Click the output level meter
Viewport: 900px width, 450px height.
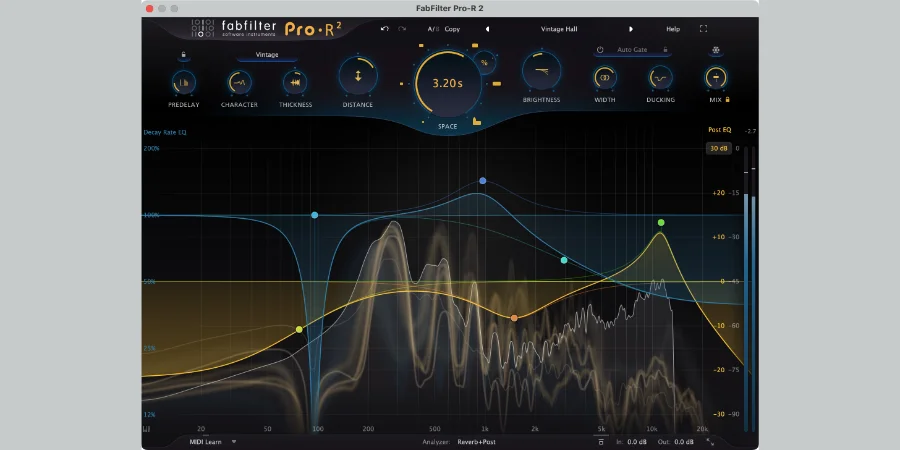[750, 288]
